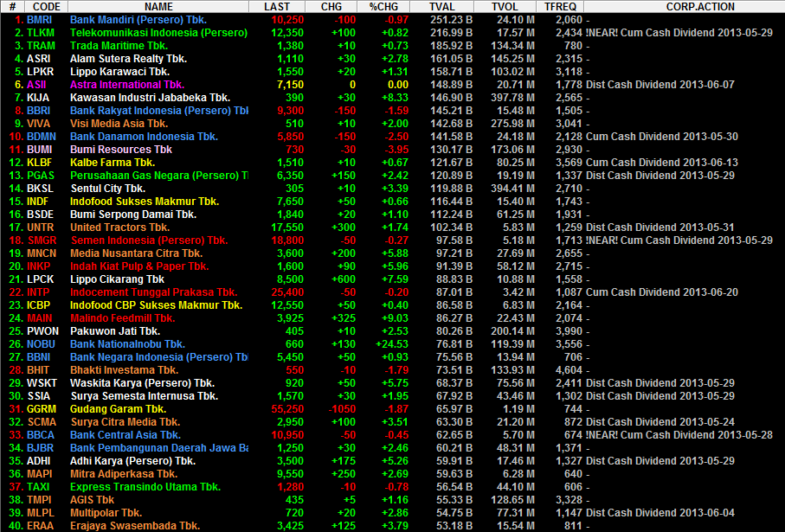Select stock code KLBF

[40, 163]
